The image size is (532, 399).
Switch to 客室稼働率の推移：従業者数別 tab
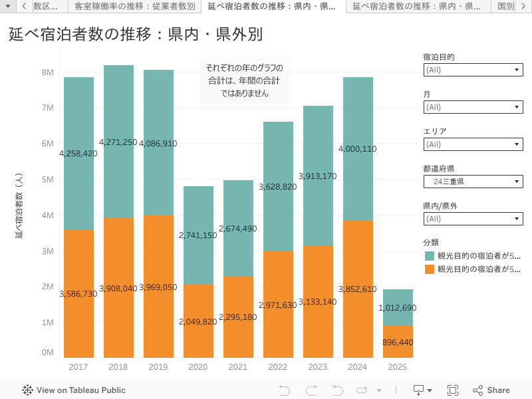click(135, 7)
